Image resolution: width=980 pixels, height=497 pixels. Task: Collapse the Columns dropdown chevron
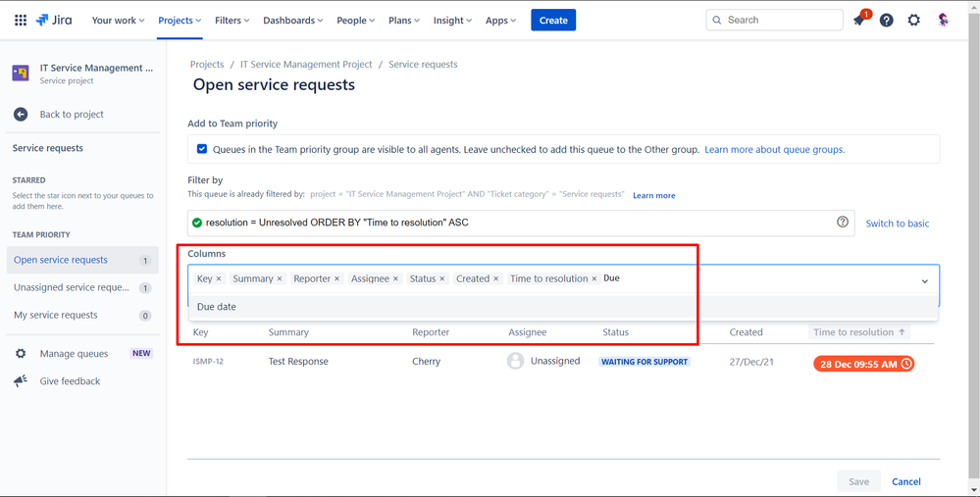pyautogui.click(x=925, y=281)
